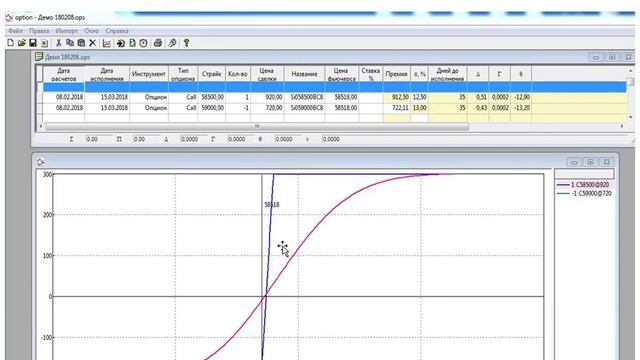
Task: Cut selection with the scissors icon
Action: (x=58, y=43)
